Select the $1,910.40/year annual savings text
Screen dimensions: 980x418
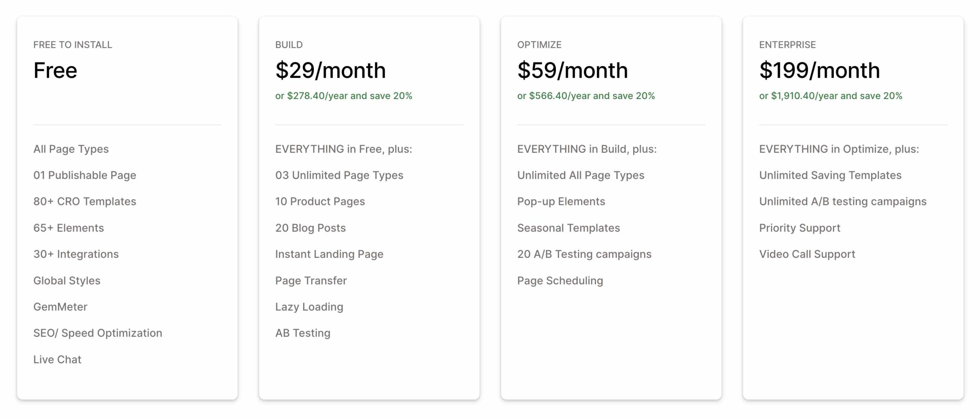coord(830,96)
